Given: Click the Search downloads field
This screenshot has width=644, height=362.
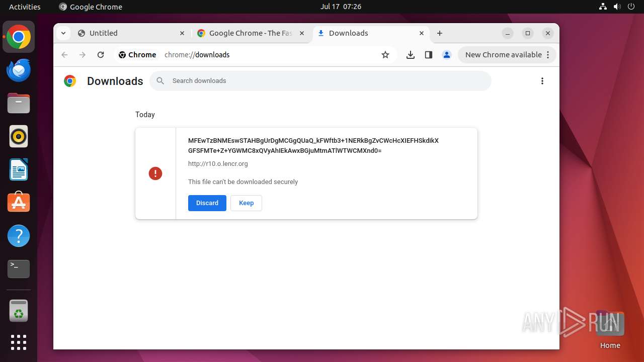Looking at the screenshot, I should 320,81.
